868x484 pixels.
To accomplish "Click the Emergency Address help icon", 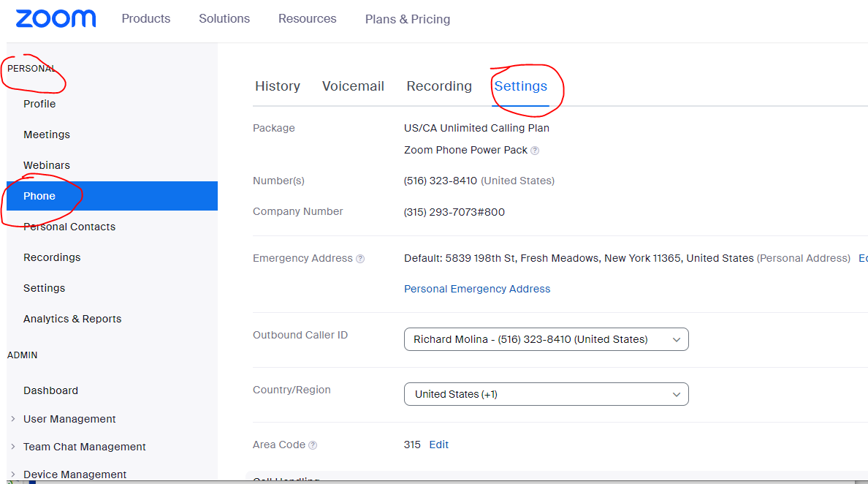I will 360,259.
